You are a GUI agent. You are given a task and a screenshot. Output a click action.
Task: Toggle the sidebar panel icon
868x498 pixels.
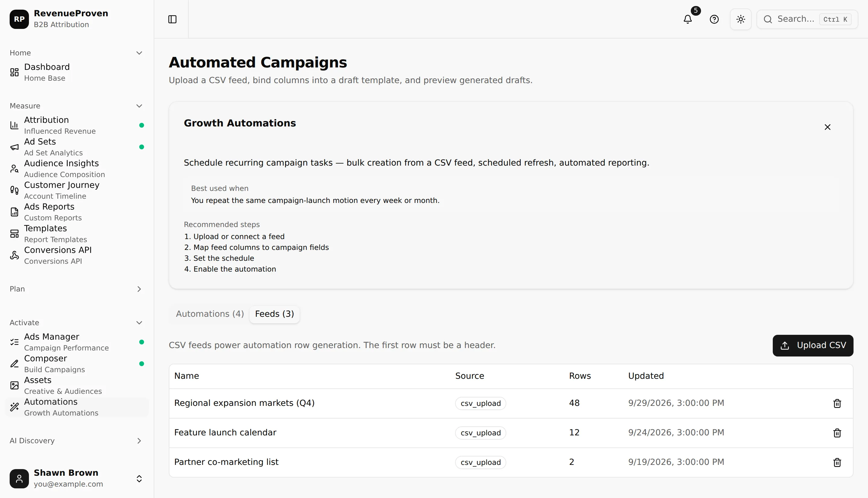[x=172, y=19]
